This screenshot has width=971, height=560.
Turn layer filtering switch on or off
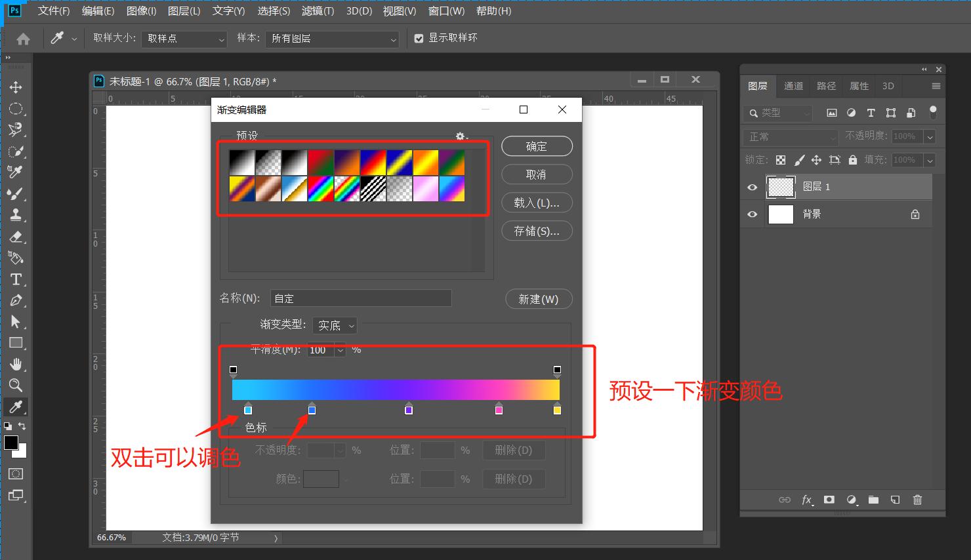click(x=933, y=112)
